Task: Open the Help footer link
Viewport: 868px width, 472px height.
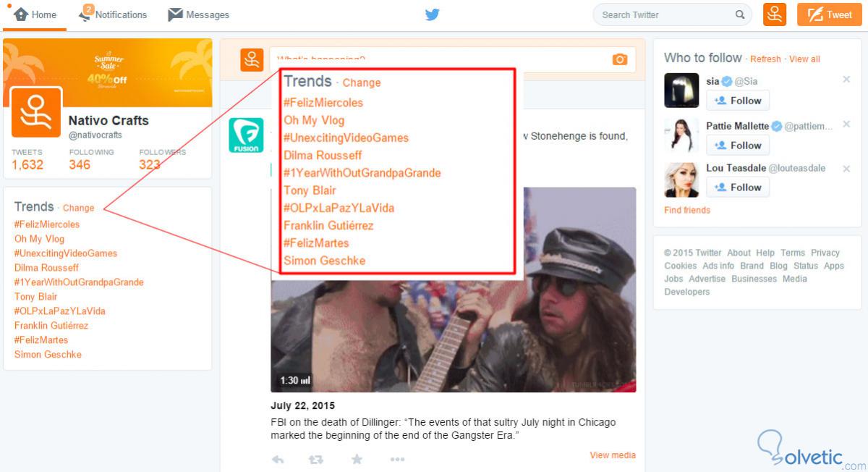Action: pyautogui.click(x=765, y=253)
